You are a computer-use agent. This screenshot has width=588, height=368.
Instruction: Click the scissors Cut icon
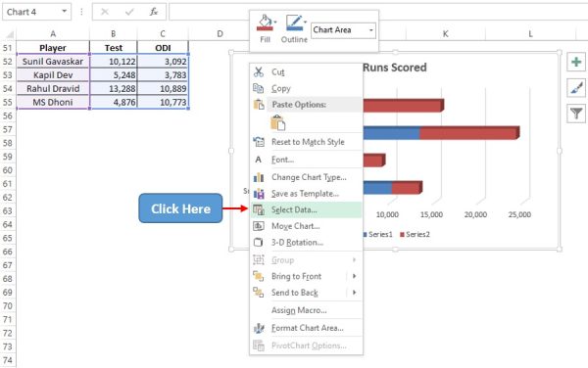(259, 71)
